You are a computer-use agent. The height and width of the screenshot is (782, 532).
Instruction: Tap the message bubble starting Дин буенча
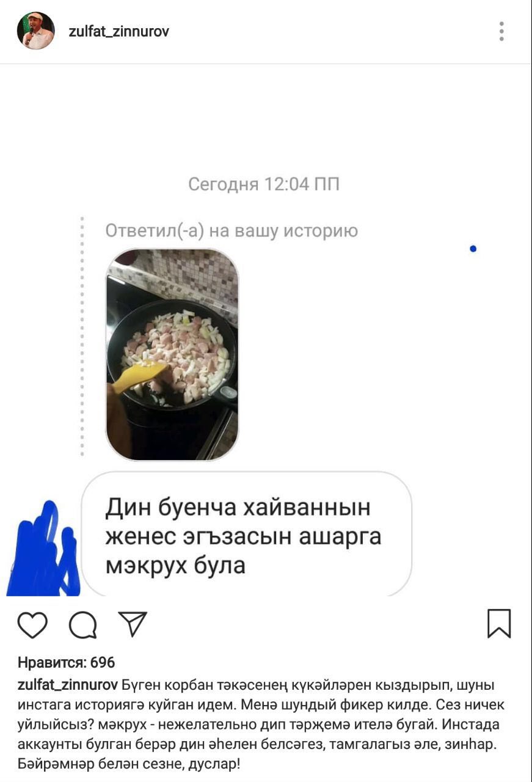(247, 536)
